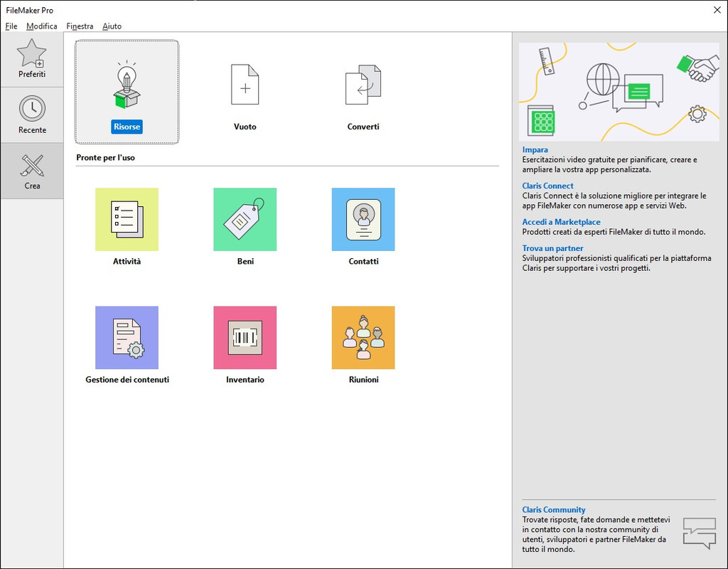Open the File menu
The image size is (728, 569).
point(11,26)
